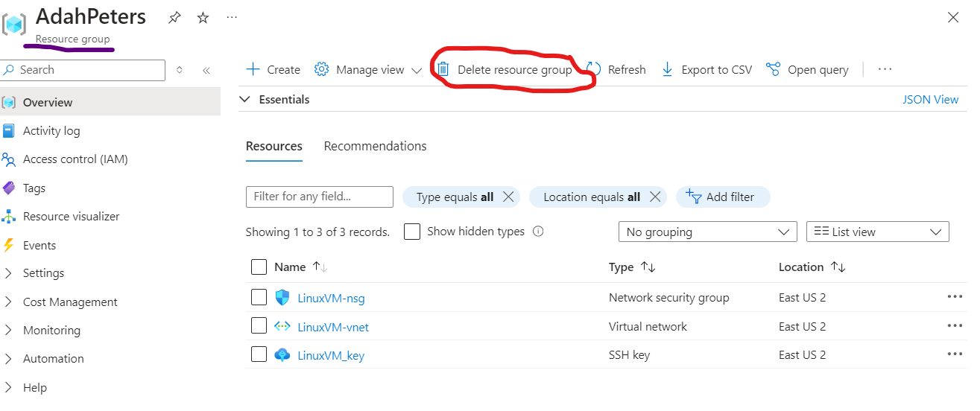Viewport: 980px width, 411px height.
Task: Tick the LinuxVM_key row checkbox
Action: [x=259, y=355]
